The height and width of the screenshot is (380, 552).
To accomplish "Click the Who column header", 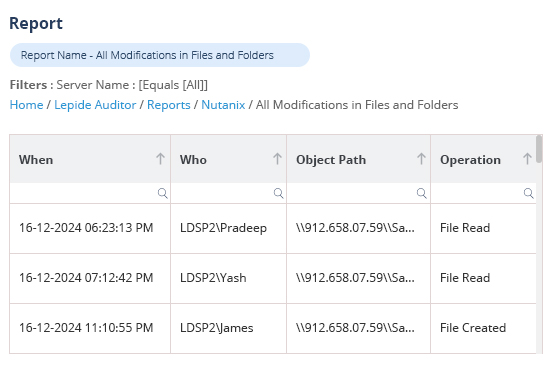I will click(x=228, y=159).
